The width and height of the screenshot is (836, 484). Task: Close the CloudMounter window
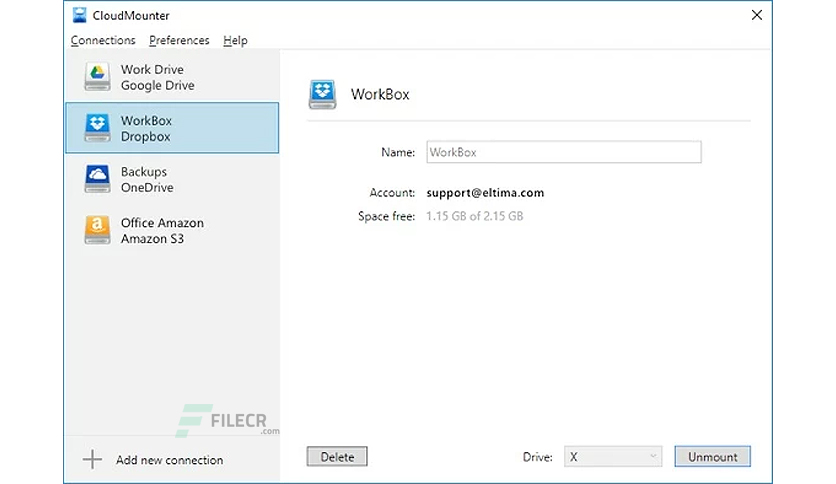tap(757, 15)
